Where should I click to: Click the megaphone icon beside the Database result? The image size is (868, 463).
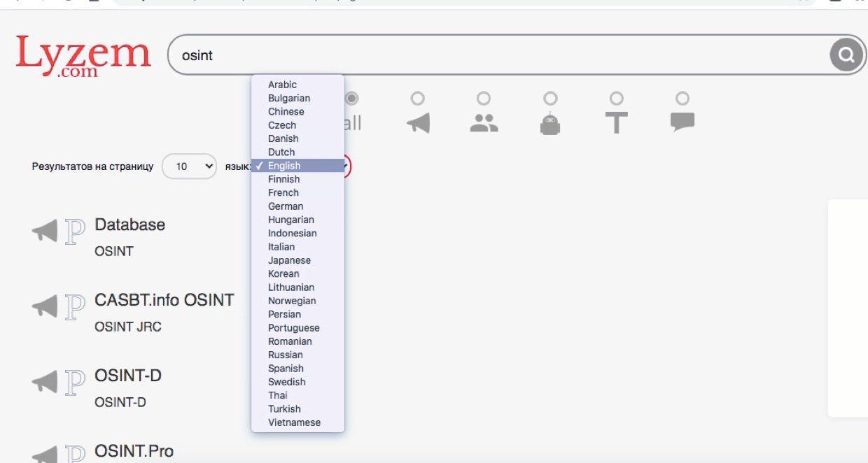45,231
